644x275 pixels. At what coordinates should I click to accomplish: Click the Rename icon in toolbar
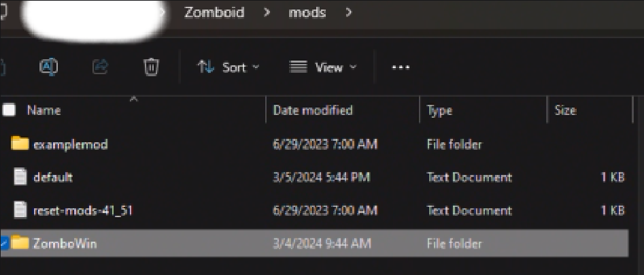[x=48, y=67]
